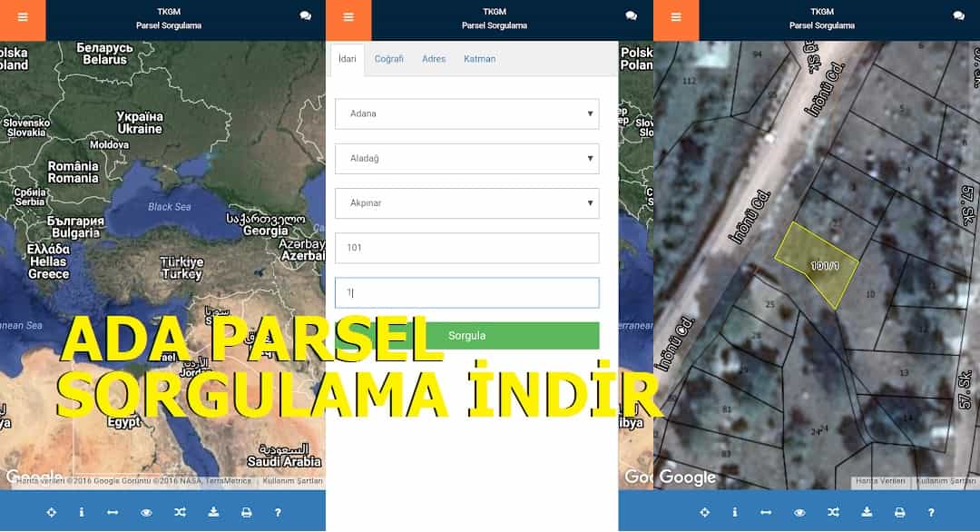Switch to the Coğrafi tab
The width and height of the screenshot is (980, 532).
click(390, 58)
